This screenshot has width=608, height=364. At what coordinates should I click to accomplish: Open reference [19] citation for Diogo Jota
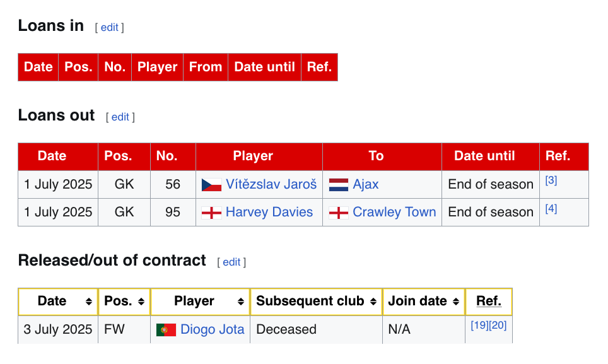point(480,326)
